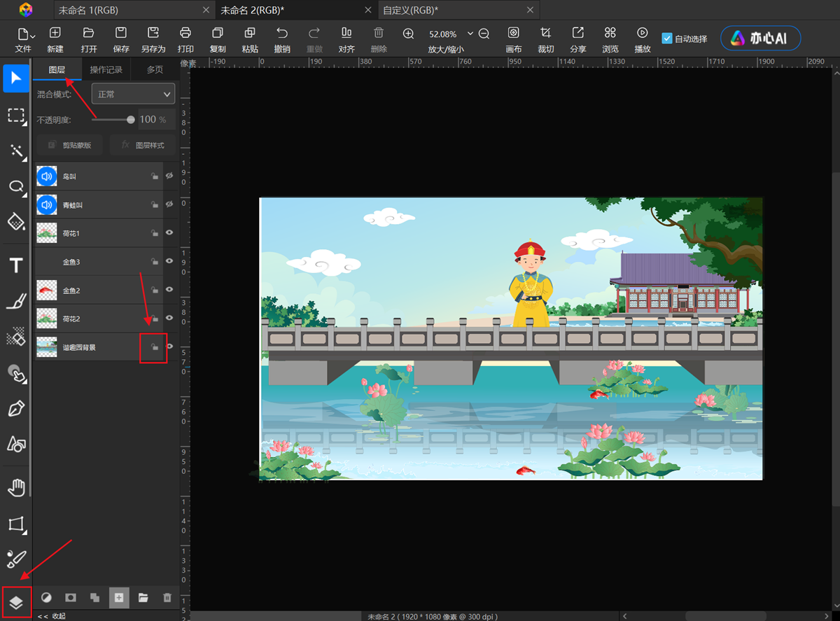Open the 混合模式 blend mode dropdown
840x621 pixels.
coord(133,94)
